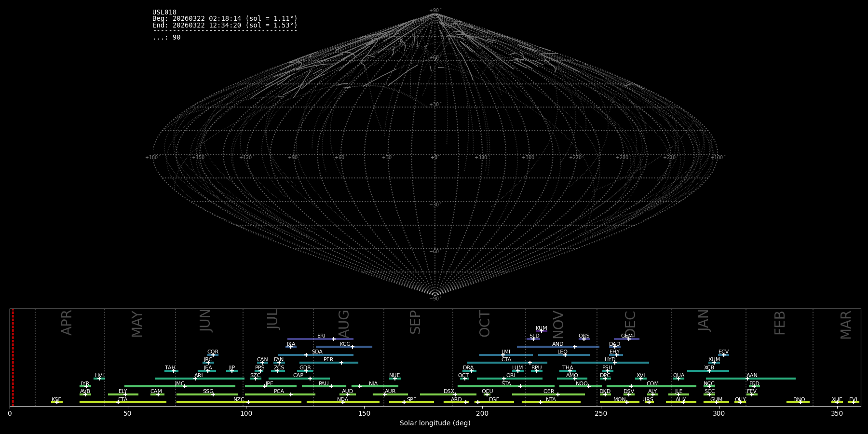This screenshot has height=434, width=868.
Task: Select the LYR shower peak marker
Action: (87, 386)
